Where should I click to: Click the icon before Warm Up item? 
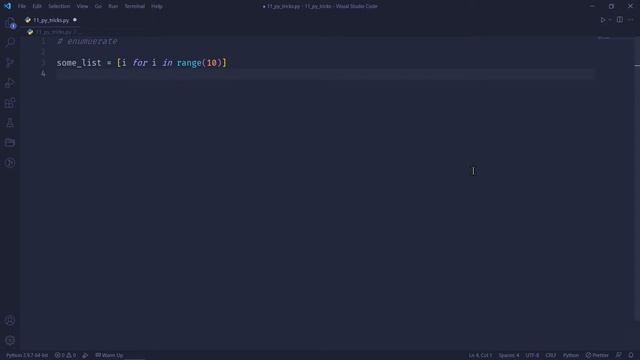pos(85,355)
